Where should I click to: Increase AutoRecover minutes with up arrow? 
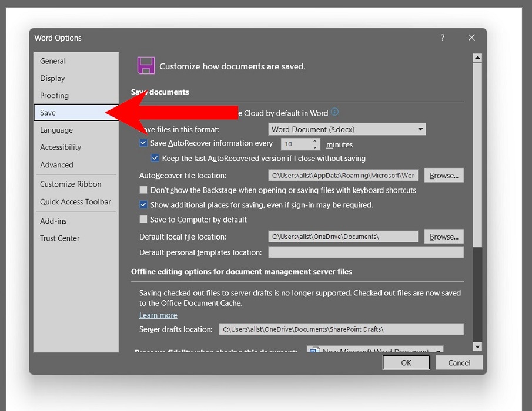[x=314, y=141]
